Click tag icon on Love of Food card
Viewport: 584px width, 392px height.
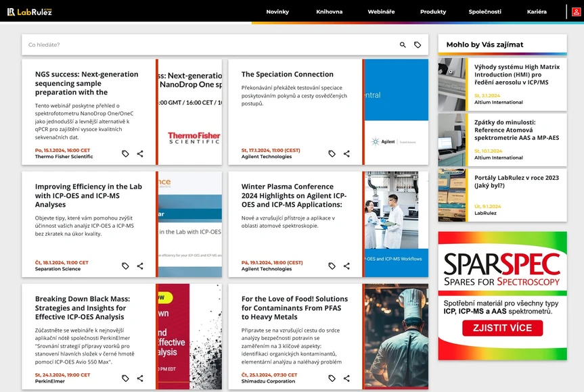coord(332,378)
